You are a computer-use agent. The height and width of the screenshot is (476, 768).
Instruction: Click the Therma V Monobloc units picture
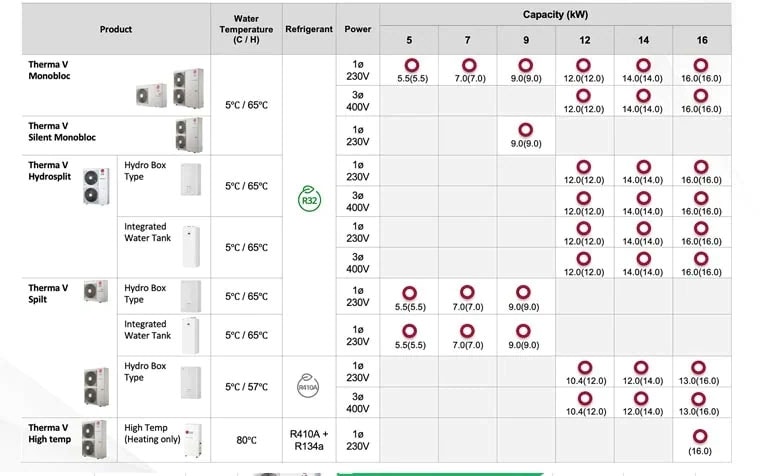tap(170, 88)
